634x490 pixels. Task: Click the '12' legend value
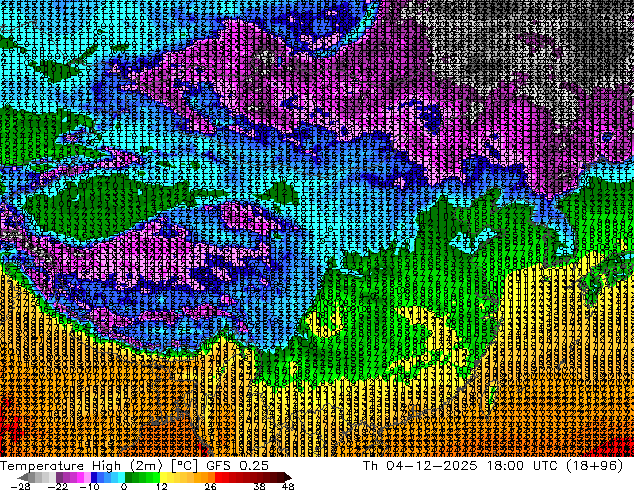(x=162, y=486)
